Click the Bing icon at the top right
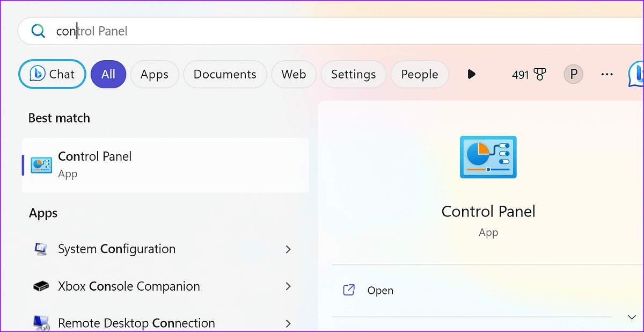644x332 pixels. coord(636,74)
